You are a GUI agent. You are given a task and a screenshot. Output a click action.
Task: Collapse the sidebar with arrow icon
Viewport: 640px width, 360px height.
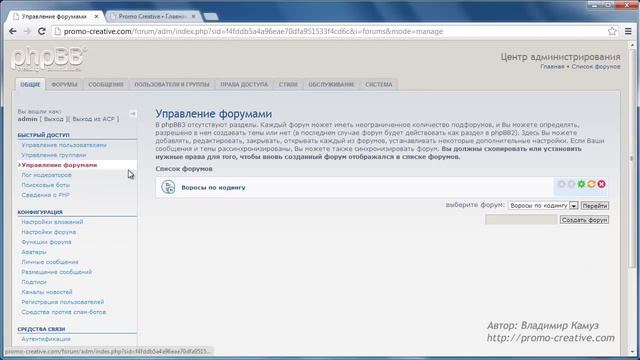[x=133, y=113]
